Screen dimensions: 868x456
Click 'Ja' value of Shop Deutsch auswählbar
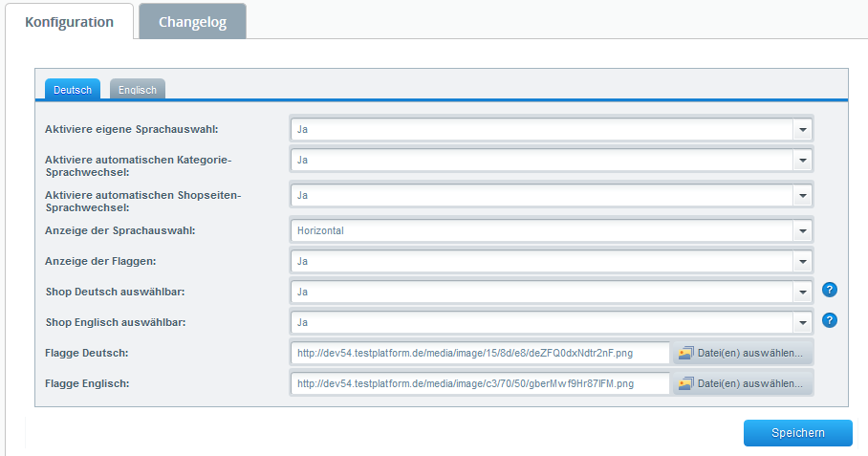(302, 292)
